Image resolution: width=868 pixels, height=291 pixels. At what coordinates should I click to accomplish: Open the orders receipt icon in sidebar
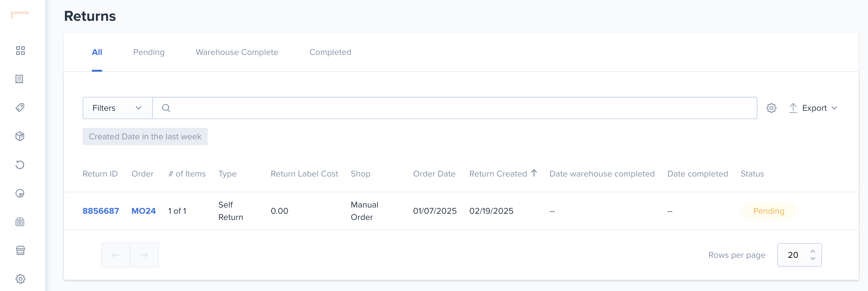[x=20, y=79]
